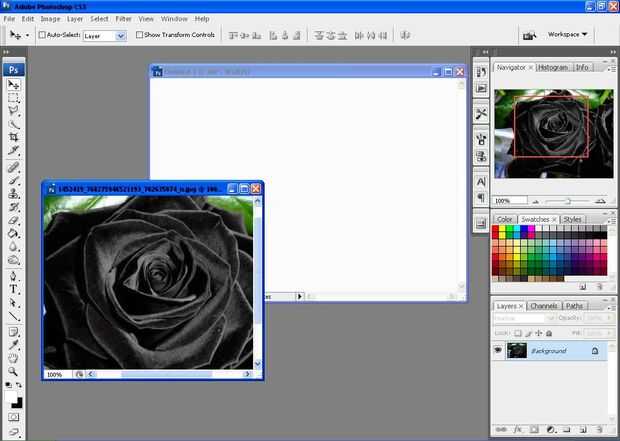Open Move tool preset picker arrow
Screen dimensions: 620x441
click(x=27, y=35)
